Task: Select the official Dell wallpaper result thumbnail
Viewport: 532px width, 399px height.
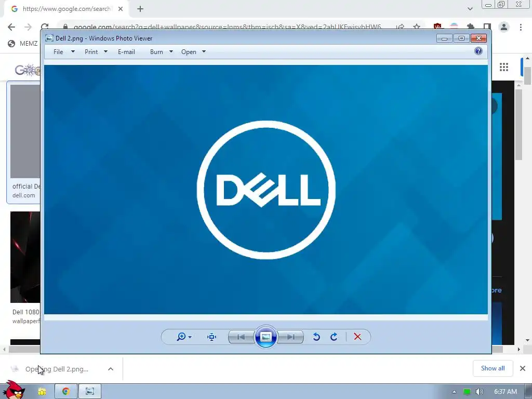Action: (25, 131)
